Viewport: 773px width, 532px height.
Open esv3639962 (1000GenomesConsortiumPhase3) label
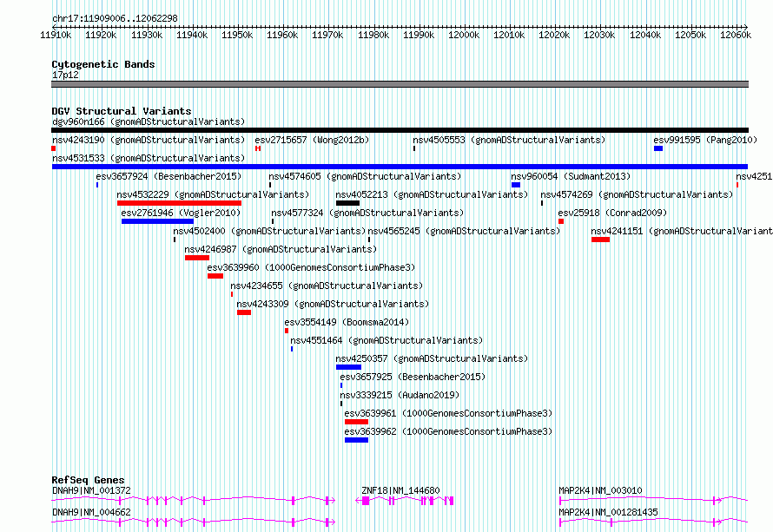pos(449,431)
